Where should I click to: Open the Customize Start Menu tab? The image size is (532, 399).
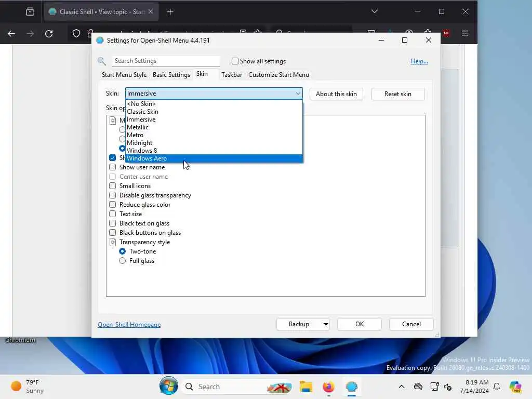(x=278, y=75)
